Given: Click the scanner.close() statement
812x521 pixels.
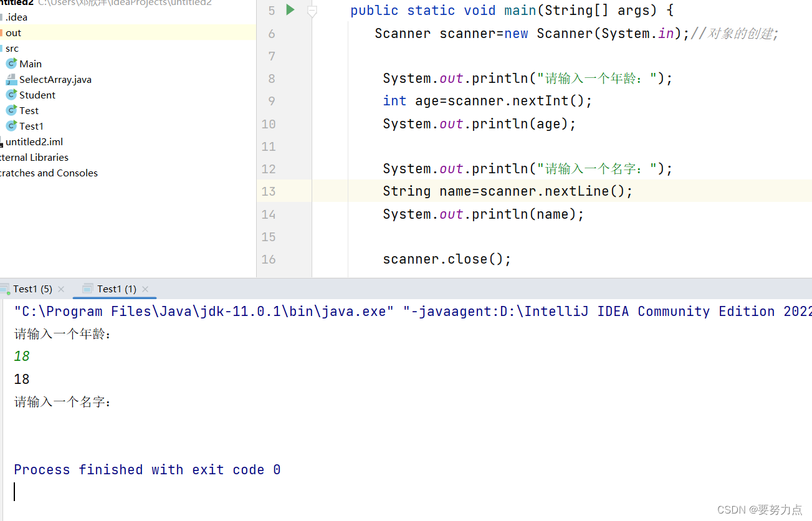Looking at the screenshot, I should pos(447,259).
